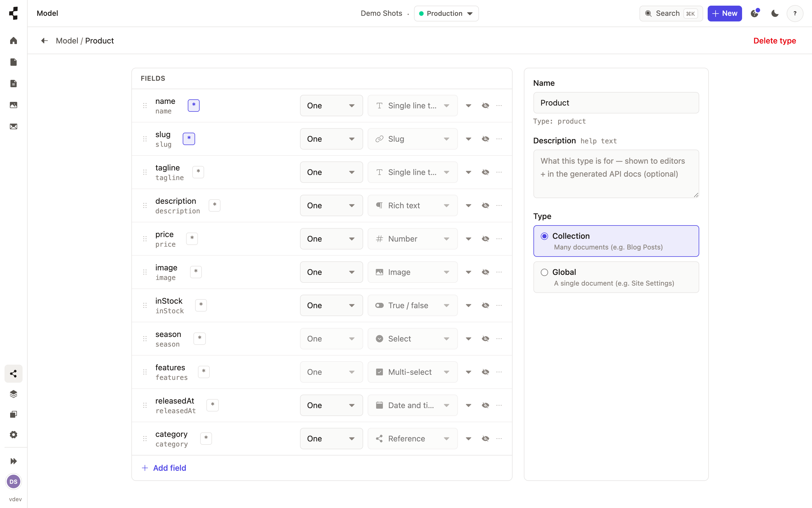Viewport: 812px width, 508px height.
Task: Expand the tagline field with the caret arrow
Action: click(468, 172)
